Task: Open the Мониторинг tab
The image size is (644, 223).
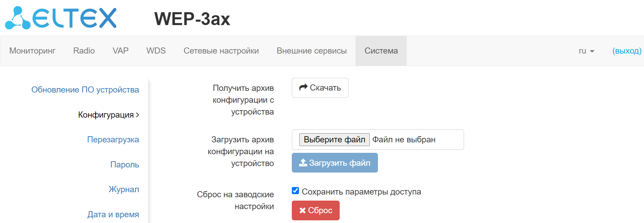Action: 32,51
